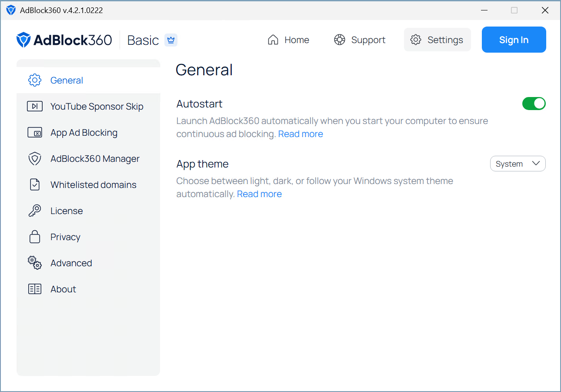Click the Sign In button
Viewport: 561px width, 392px height.
click(x=514, y=40)
